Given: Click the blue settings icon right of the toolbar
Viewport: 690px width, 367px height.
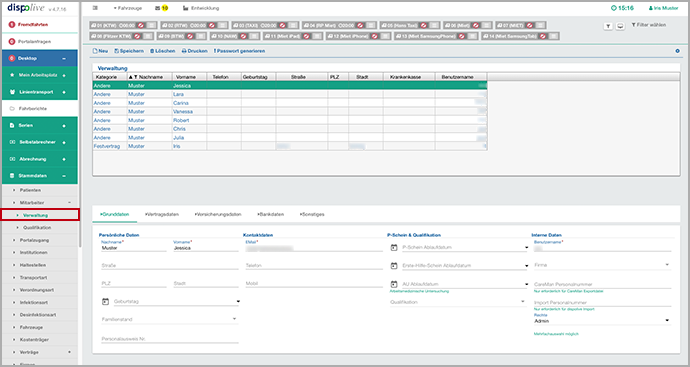Looking at the screenshot, I should click(677, 51).
